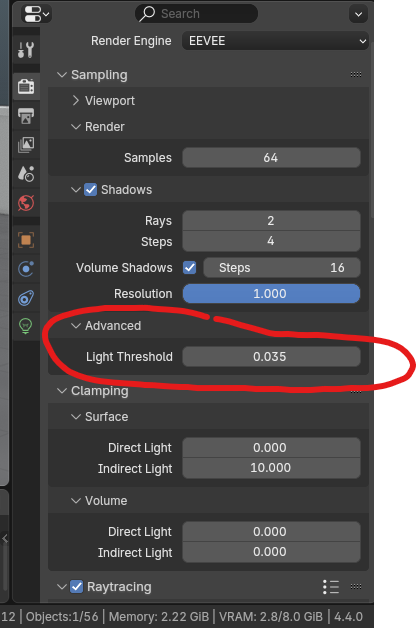Open the Tool properties tab
The height and width of the screenshot is (628, 419).
(x=26, y=50)
